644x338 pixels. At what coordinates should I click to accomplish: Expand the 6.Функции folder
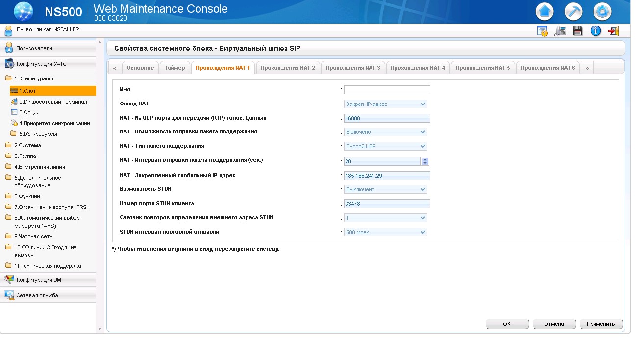tap(23, 196)
